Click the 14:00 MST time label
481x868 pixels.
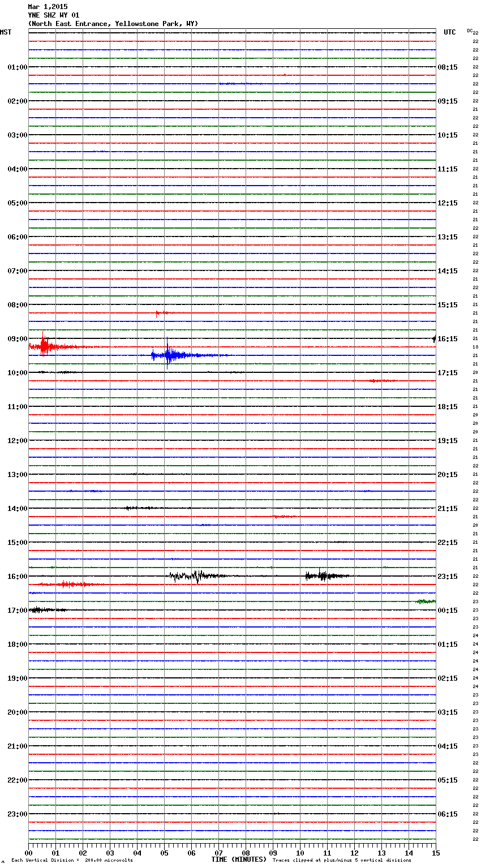(x=17, y=509)
